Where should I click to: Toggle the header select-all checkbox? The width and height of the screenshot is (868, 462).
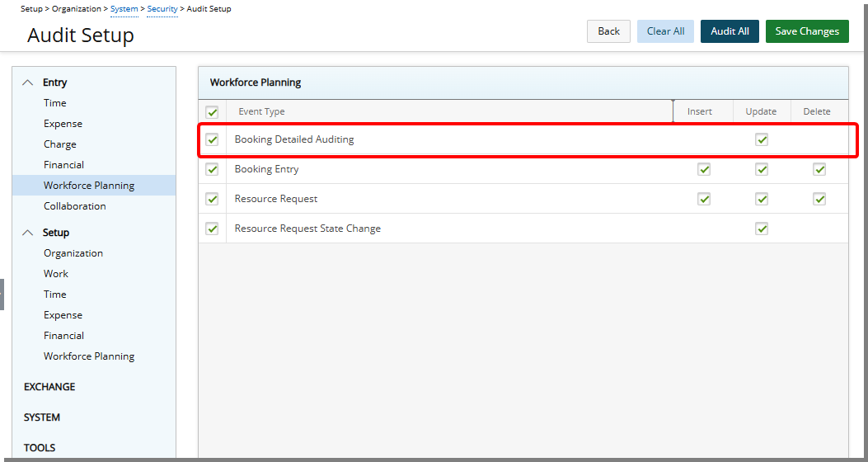[x=212, y=112]
